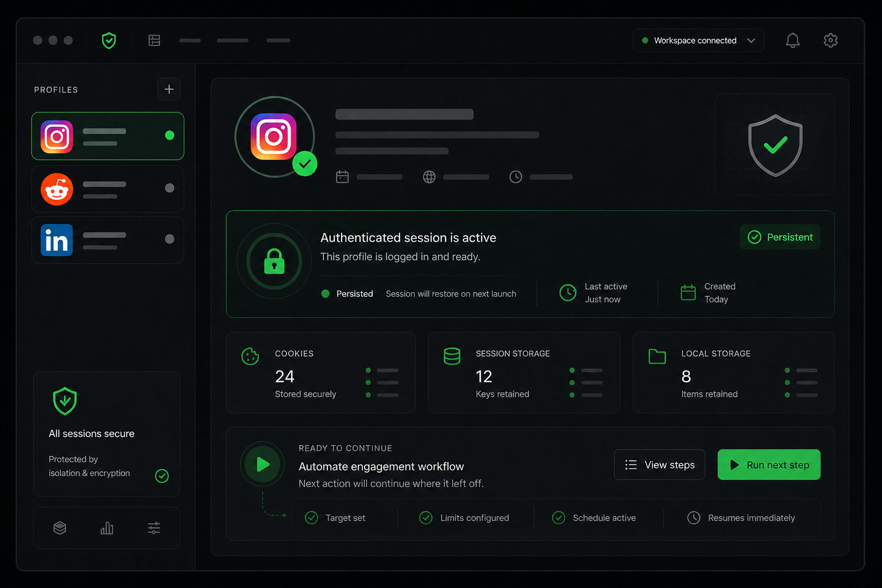Click the round play button beside Ready to Continue
Image resolution: width=882 pixels, height=588 pixels.
click(x=262, y=464)
